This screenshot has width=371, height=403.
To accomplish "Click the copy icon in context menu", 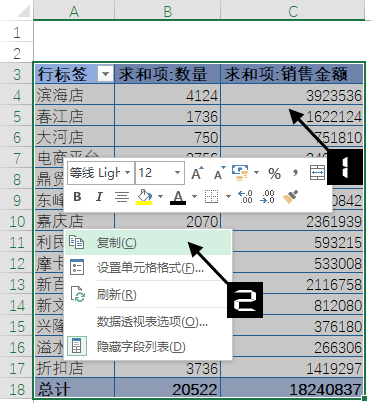I will point(76,242).
